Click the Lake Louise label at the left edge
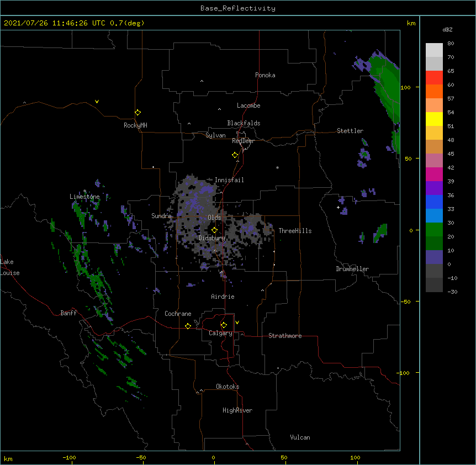This screenshot has width=476, height=465. click(10, 267)
